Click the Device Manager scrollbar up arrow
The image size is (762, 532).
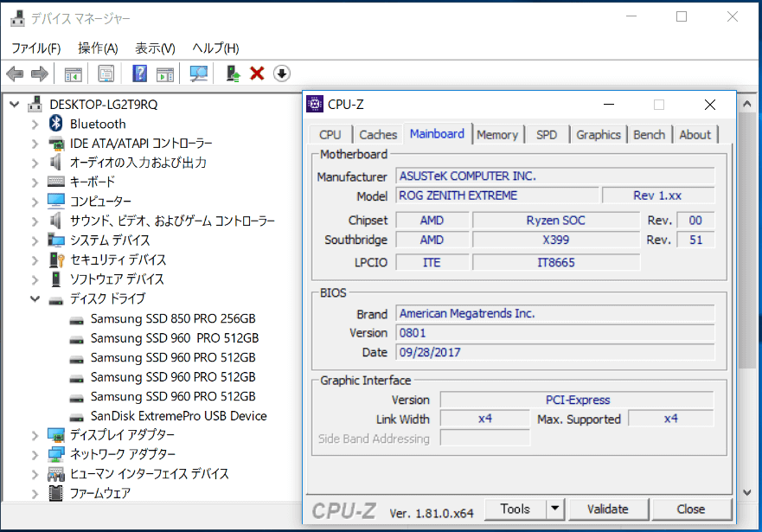point(747,104)
